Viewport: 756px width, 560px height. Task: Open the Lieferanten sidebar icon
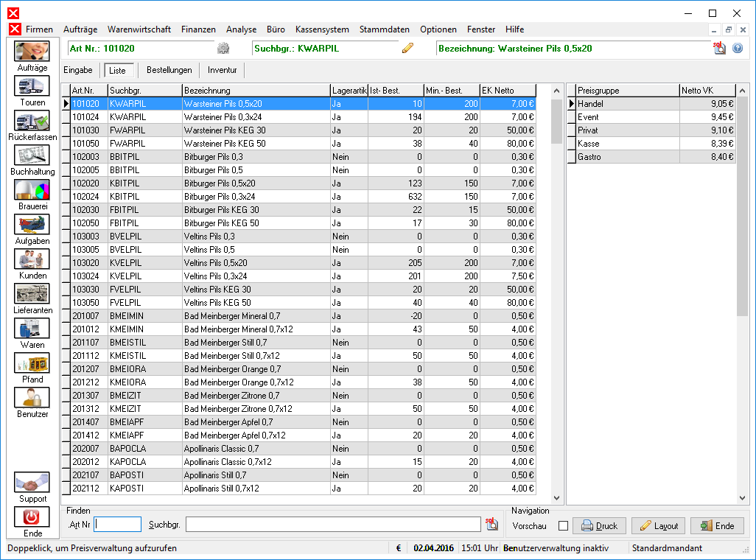pos(32,294)
